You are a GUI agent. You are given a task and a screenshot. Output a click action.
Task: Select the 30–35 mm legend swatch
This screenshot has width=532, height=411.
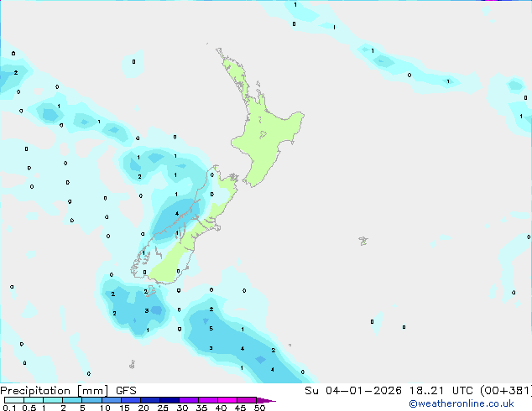click(188, 400)
